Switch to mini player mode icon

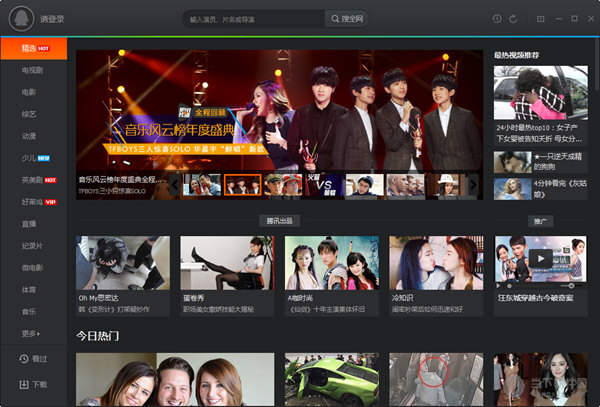click(x=541, y=19)
